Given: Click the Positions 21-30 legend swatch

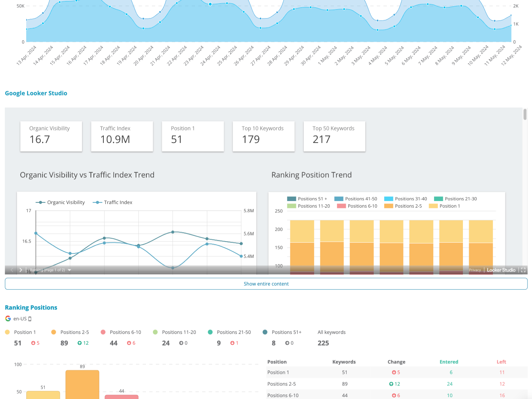Looking at the screenshot, I should point(439,199).
